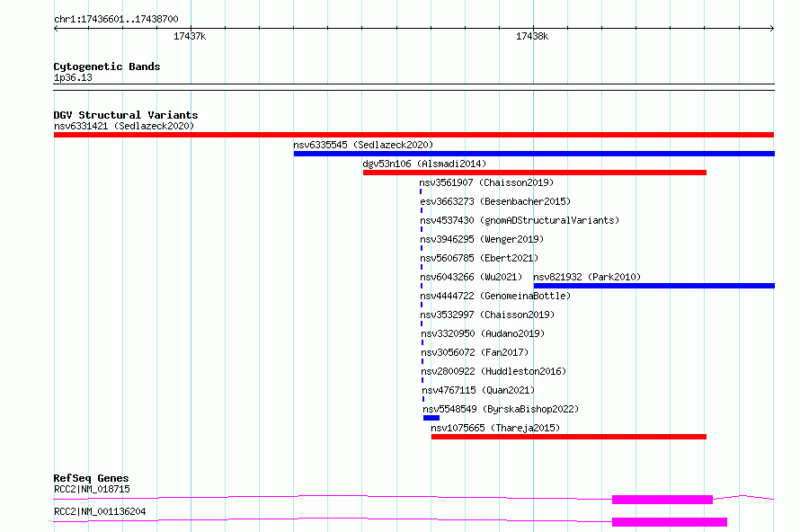Open nsv821932 (Park2010) label

[x=587, y=277]
